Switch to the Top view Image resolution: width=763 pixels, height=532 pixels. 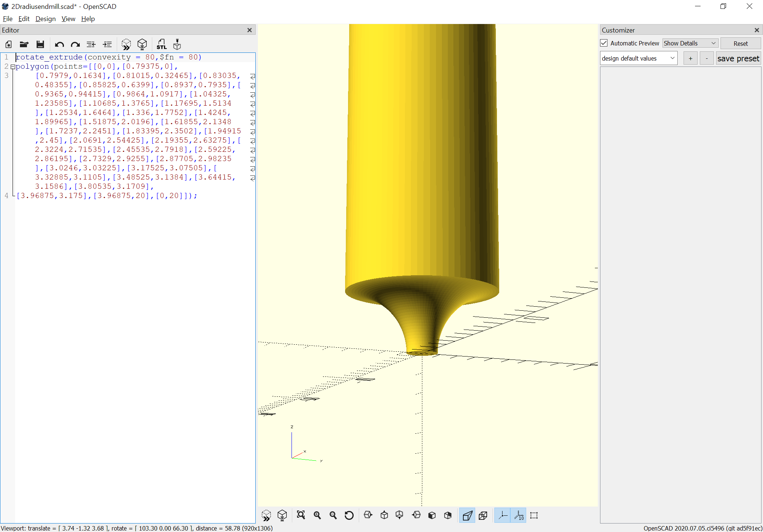coord(384,515)
